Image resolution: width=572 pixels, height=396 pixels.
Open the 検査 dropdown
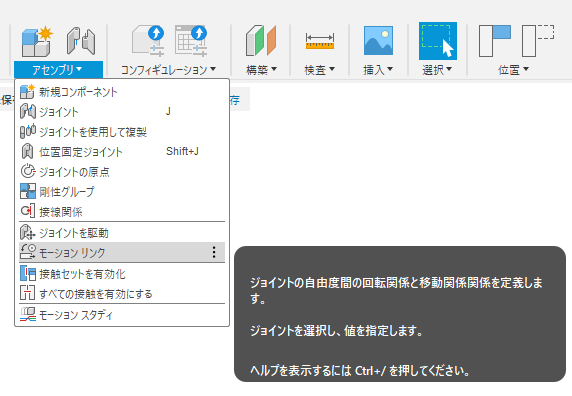(x=320, y=70)
